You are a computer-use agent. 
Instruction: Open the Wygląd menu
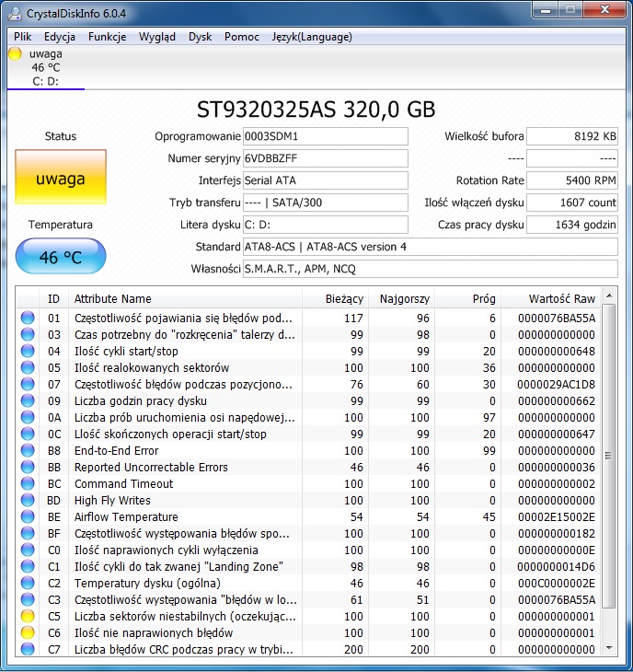coord(157,37)
